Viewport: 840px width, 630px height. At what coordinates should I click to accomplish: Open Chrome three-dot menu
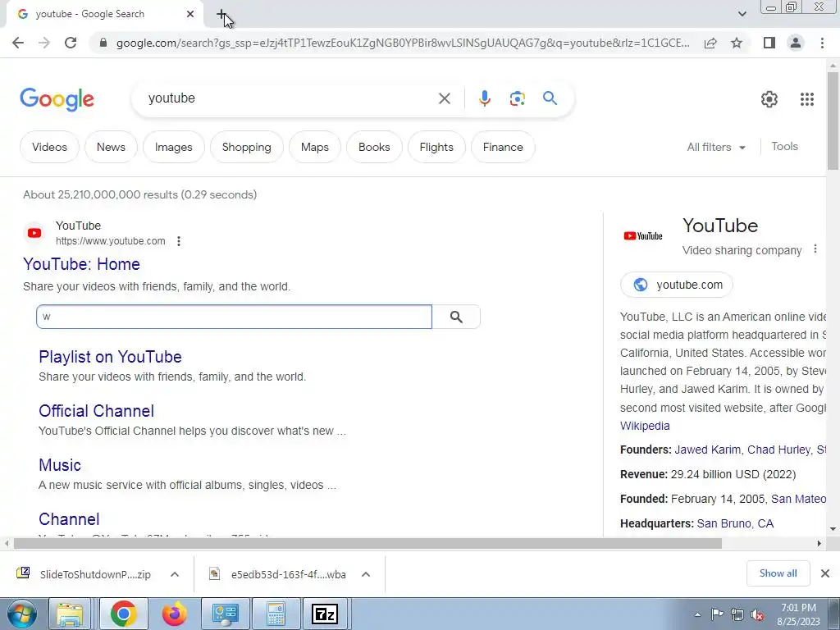822,43
